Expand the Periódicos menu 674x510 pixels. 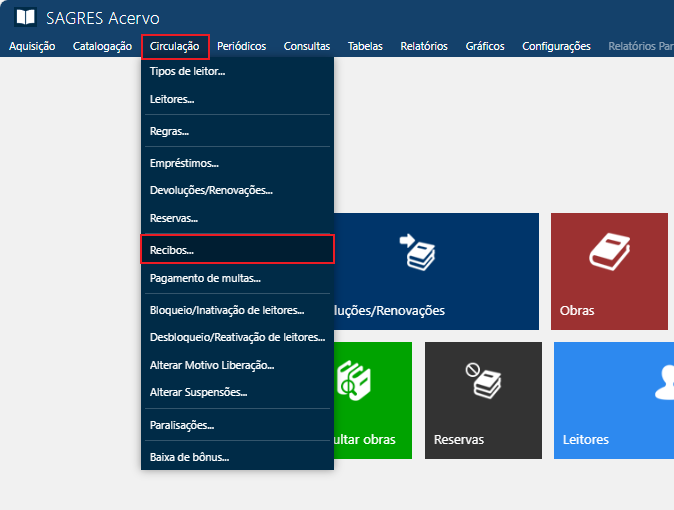pos(241,46)
